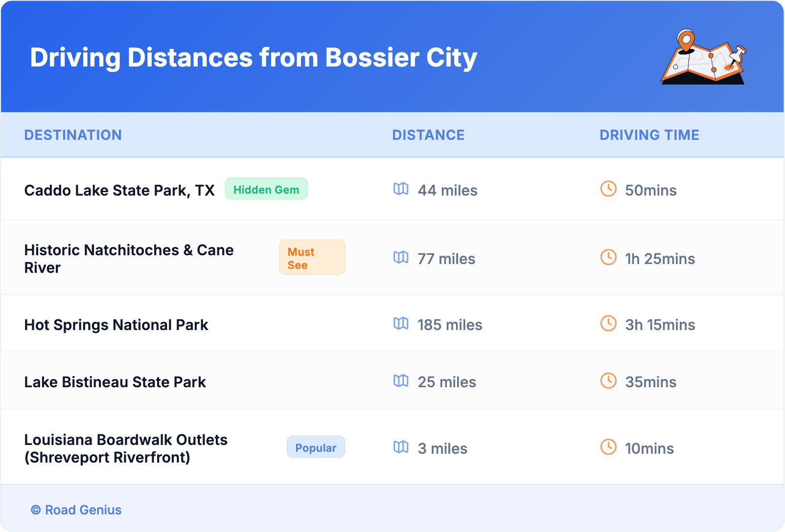The width and height of the screenshot is (785, 532).
Task: Click map icon beside 77 miles
Action: [401, 257]
